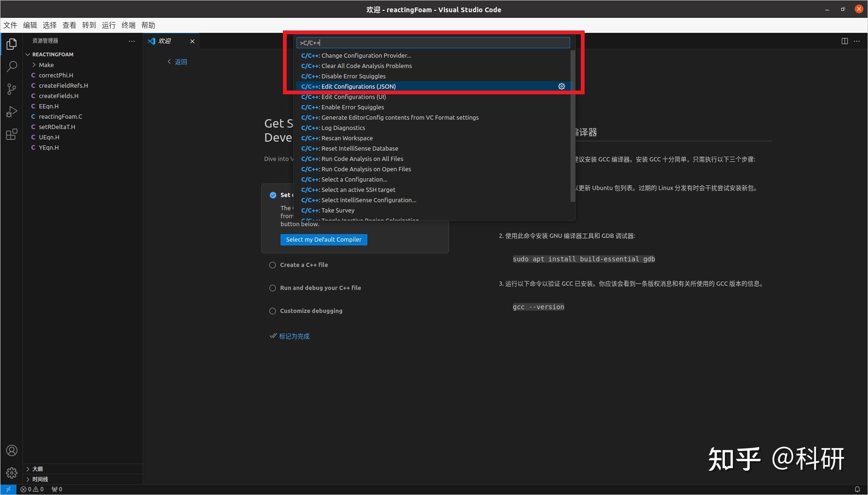Open the Source Control icon
The width and height of the screenshot is (868, 495).
[x=12, y=89]
